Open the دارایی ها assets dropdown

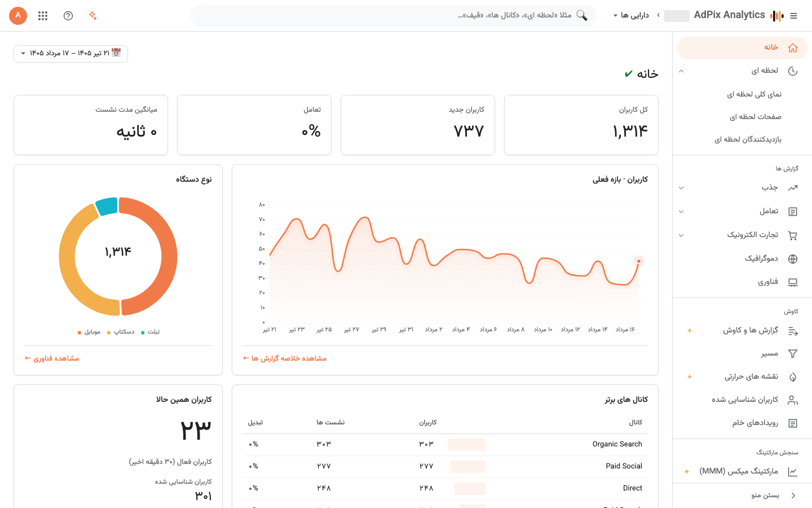[631, 15]
